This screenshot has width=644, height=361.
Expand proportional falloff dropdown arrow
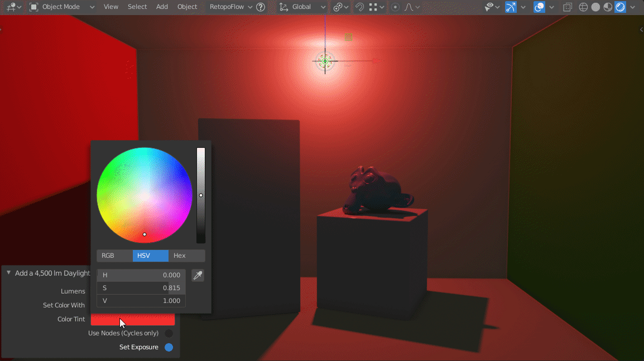tap(417, 7)
